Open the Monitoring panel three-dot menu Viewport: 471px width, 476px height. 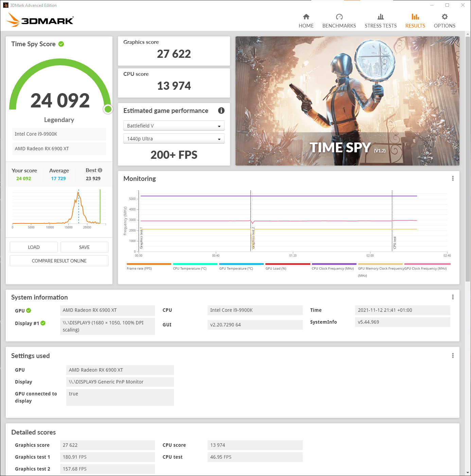453,178
